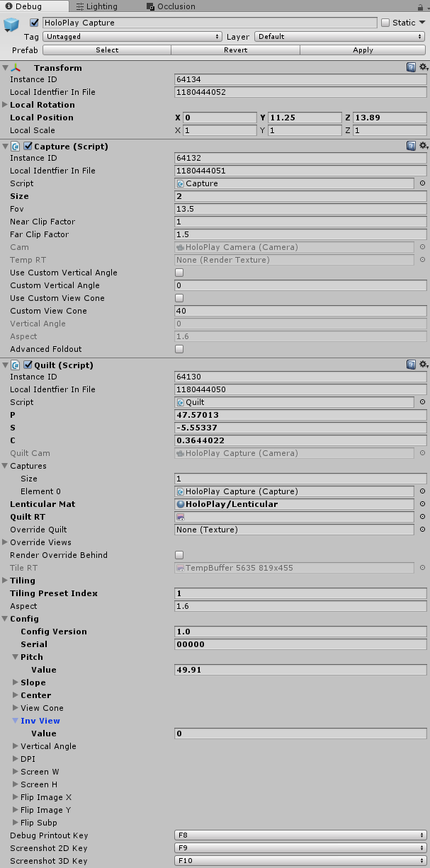430x868 pixels.
Task: Open help for the Transform component
Action: pyautogui.click(x=411, y=67)
